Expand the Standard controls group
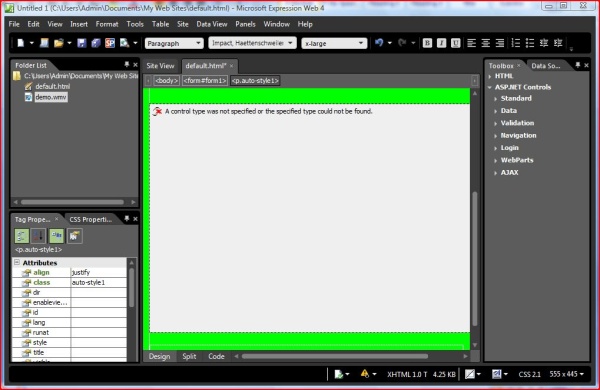Screen dimensions: 600x390 [x=516, y=98]
